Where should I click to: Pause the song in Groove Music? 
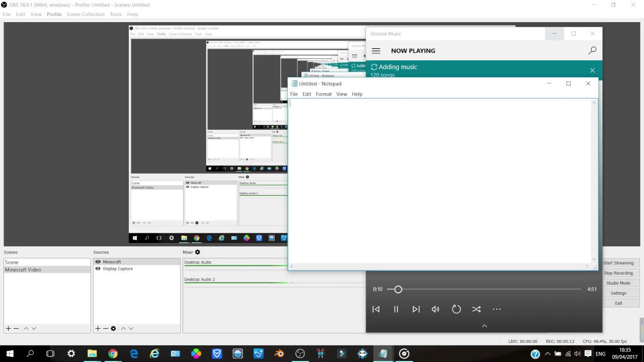(x=396, y=309)
